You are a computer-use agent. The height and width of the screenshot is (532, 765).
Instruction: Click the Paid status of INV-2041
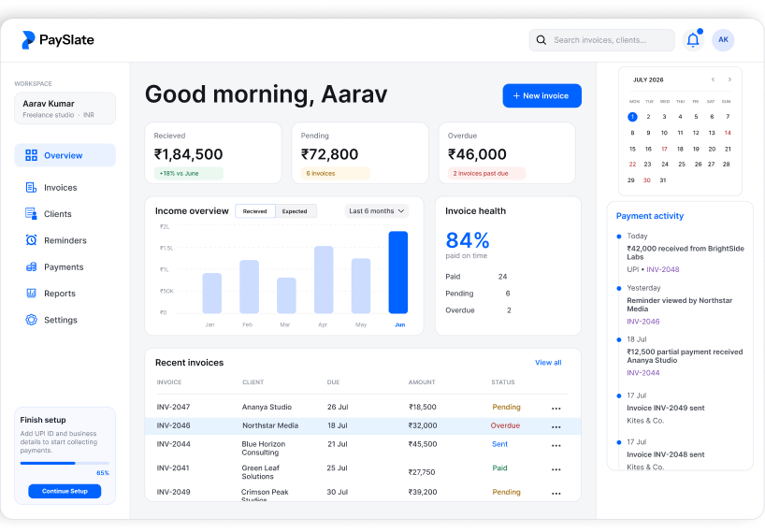pos(499,467)
